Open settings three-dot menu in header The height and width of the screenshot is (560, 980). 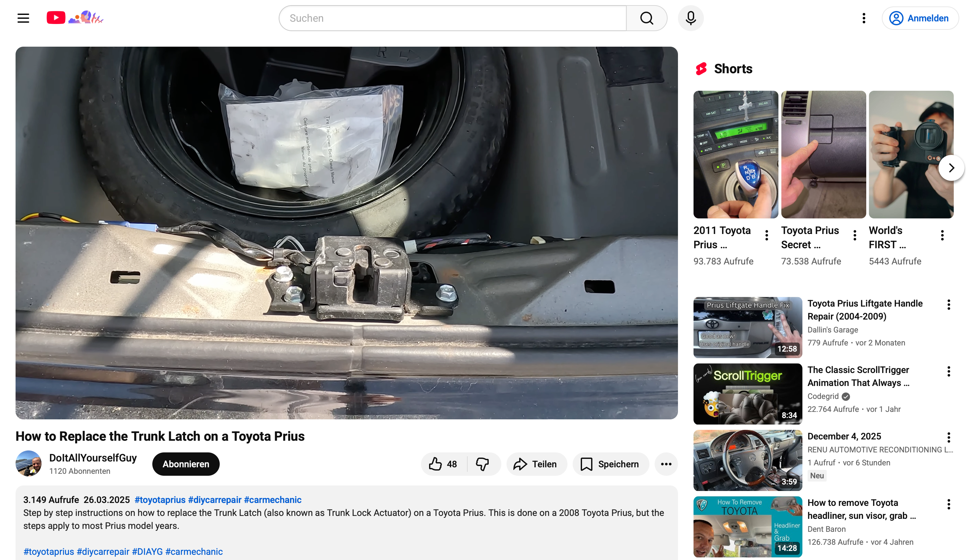tap(864, 18)
